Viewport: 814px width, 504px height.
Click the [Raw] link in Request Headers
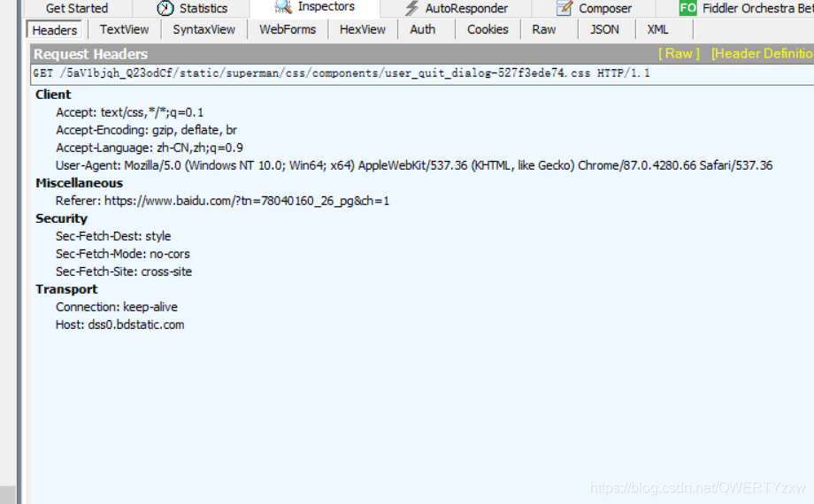tap(679, 53)
